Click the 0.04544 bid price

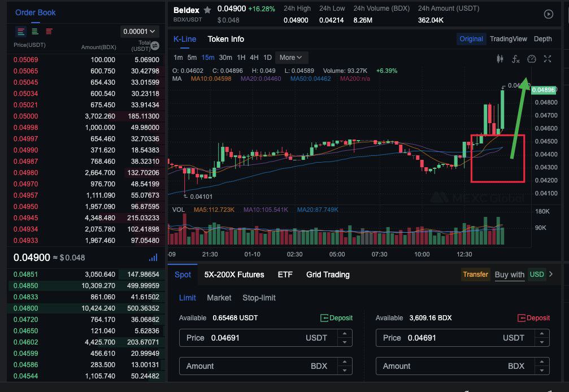26,376
